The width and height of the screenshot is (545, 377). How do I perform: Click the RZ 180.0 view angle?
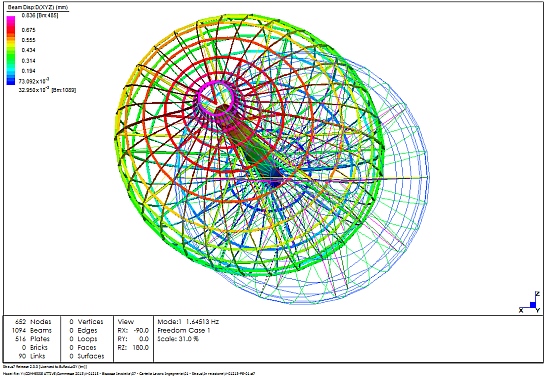pyautogui.click(x=133, y=347)
